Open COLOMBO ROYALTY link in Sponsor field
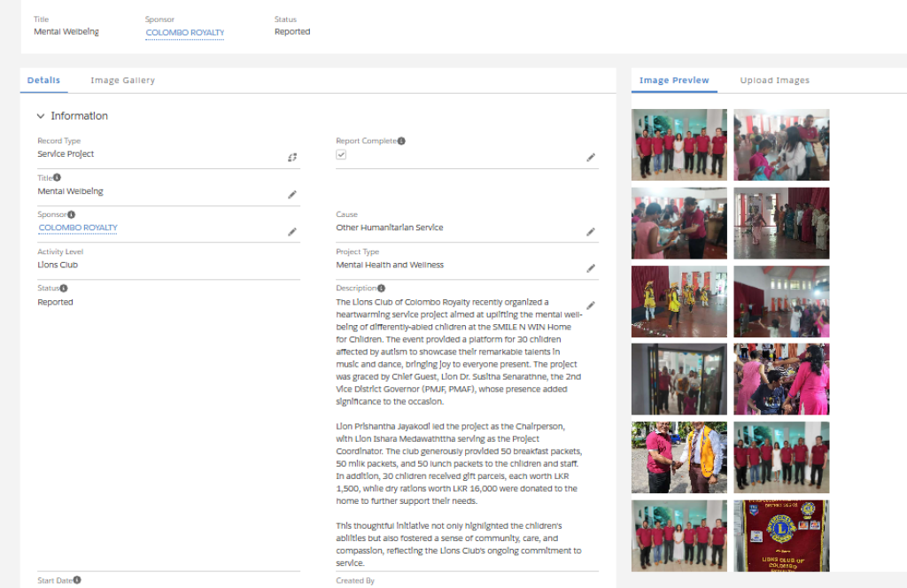 78,228
